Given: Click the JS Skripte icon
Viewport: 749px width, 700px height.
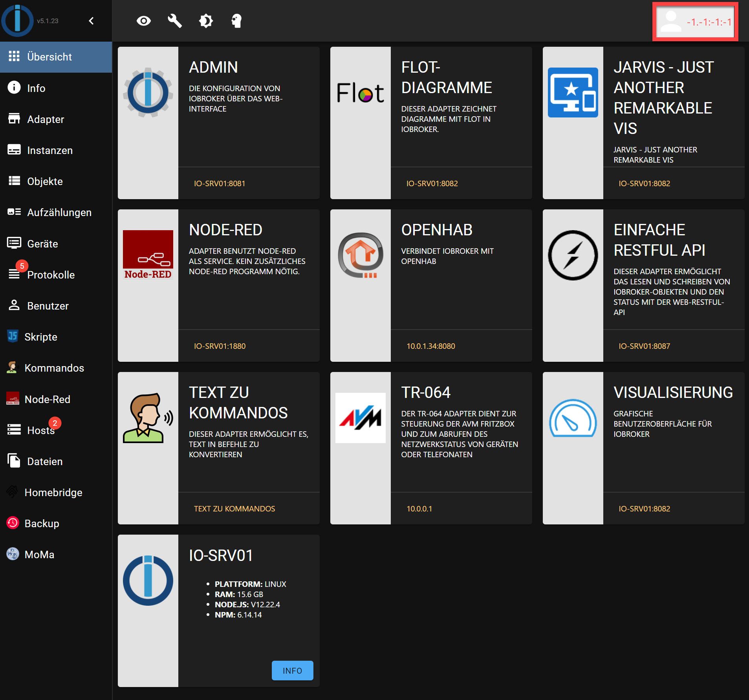Looking at the screenshot, I should [13, 336].
